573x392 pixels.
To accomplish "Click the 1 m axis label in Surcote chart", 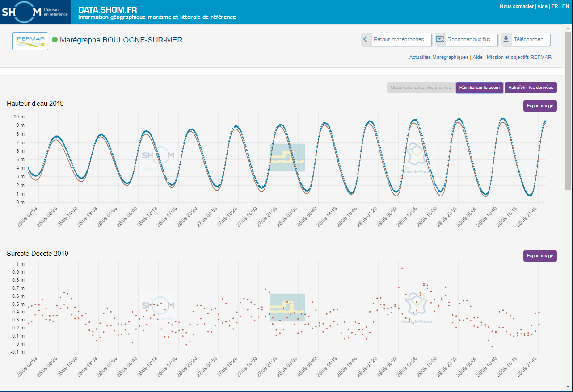I will [21, 264].
